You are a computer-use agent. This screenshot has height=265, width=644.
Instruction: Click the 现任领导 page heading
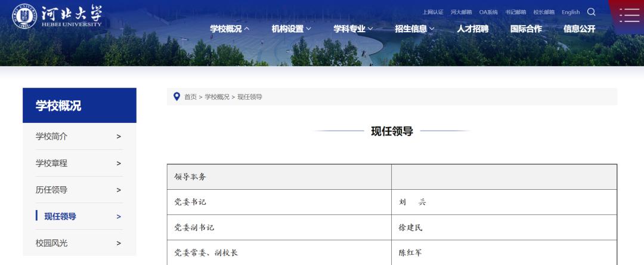[392, 131]
